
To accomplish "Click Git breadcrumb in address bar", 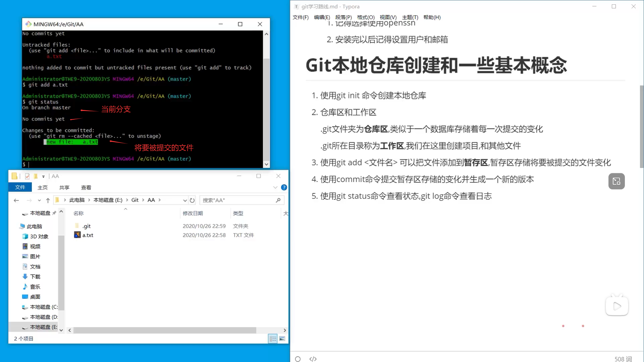I will (135, 200).
